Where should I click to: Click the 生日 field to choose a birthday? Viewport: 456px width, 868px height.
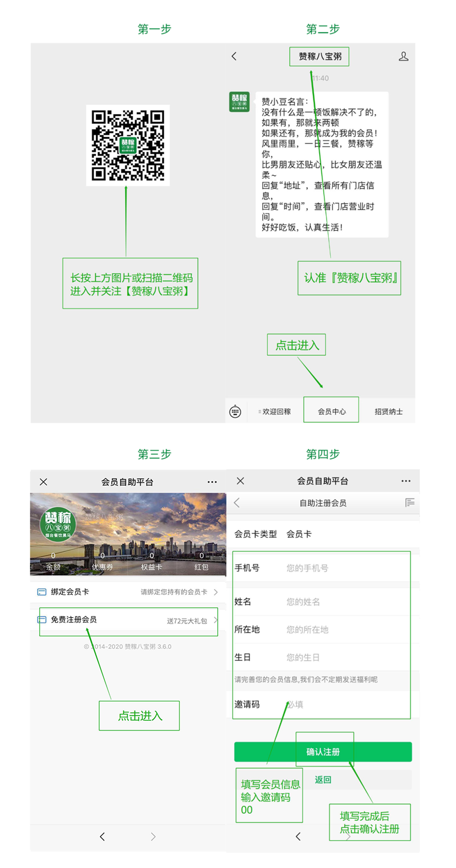pos(342,658)
